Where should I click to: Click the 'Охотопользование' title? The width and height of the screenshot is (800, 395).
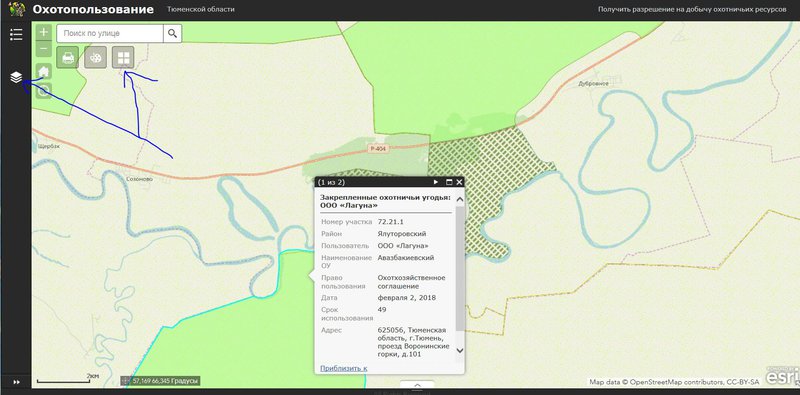pos(93,10)
